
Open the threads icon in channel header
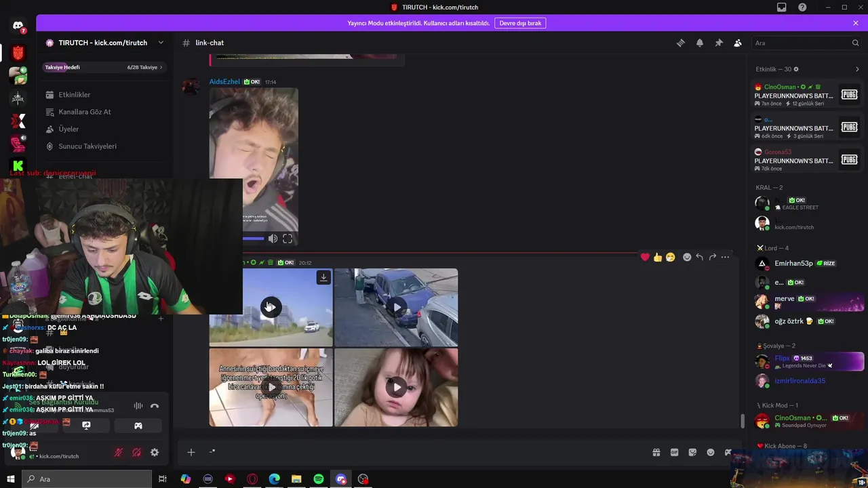pyautogui.click(x=681, y=43)
